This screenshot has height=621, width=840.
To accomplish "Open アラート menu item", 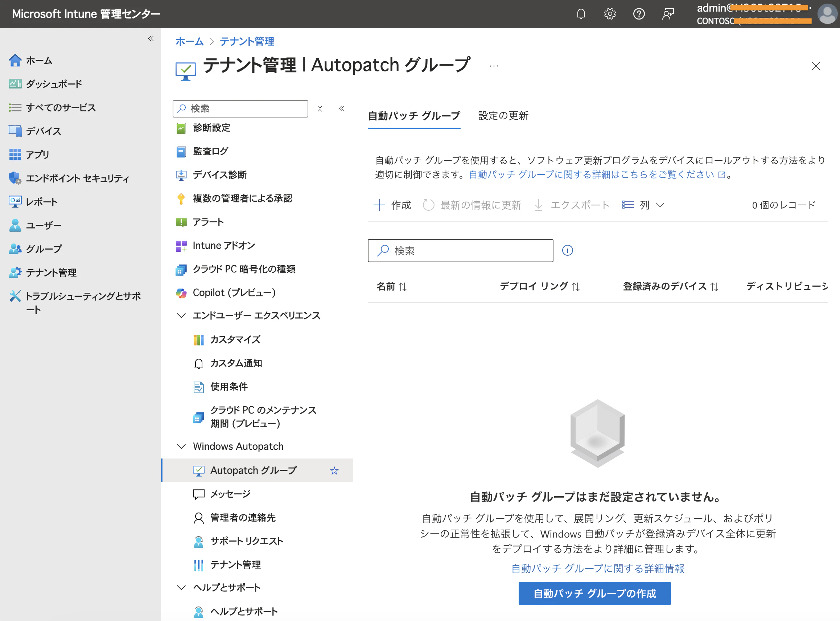I will point(200,222).
